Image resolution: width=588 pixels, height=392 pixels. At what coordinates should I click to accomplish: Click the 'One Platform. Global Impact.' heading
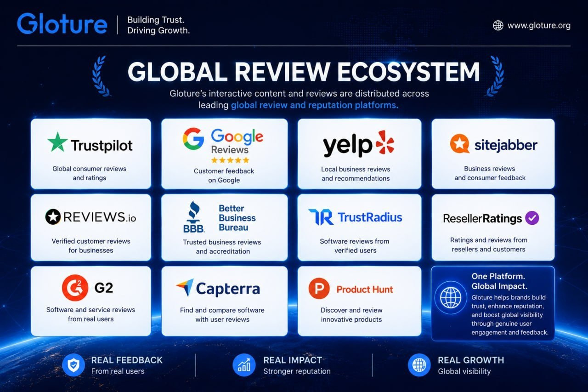[500, 282]
